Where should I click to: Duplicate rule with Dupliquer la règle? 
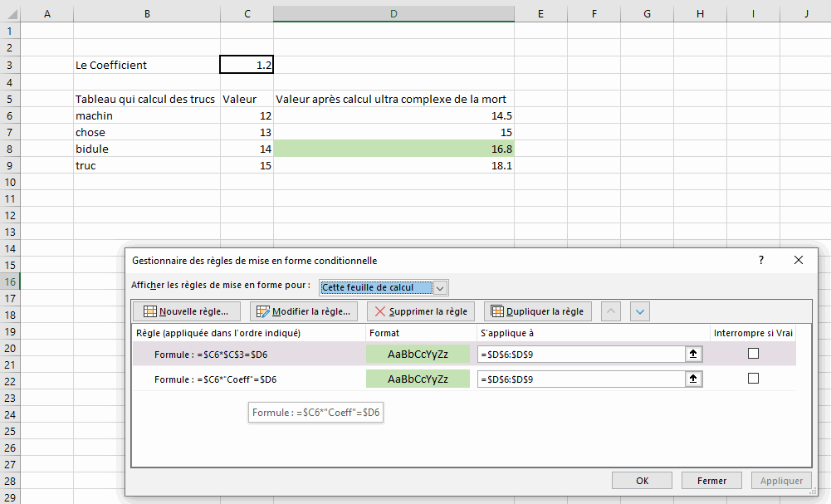coord(538,311)
